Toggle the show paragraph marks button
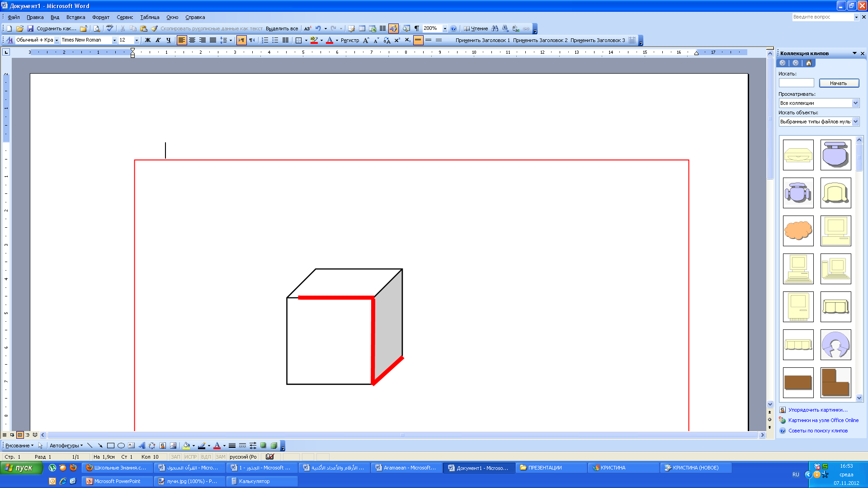The height and width of the screenshot is (488, 868). (x=417, y=28)
